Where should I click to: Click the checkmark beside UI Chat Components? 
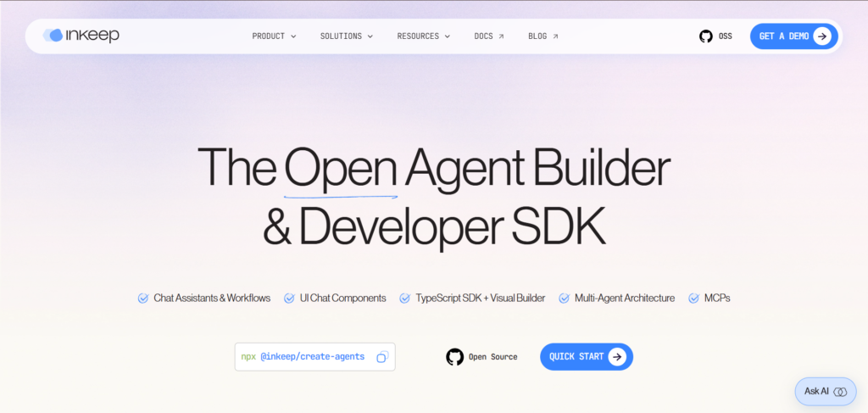(290, 299)
